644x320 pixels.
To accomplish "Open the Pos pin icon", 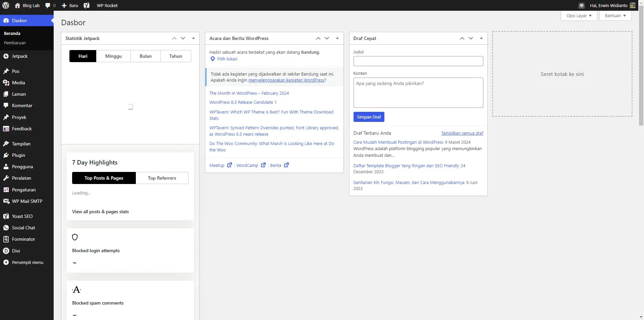I will click(6, 71).
